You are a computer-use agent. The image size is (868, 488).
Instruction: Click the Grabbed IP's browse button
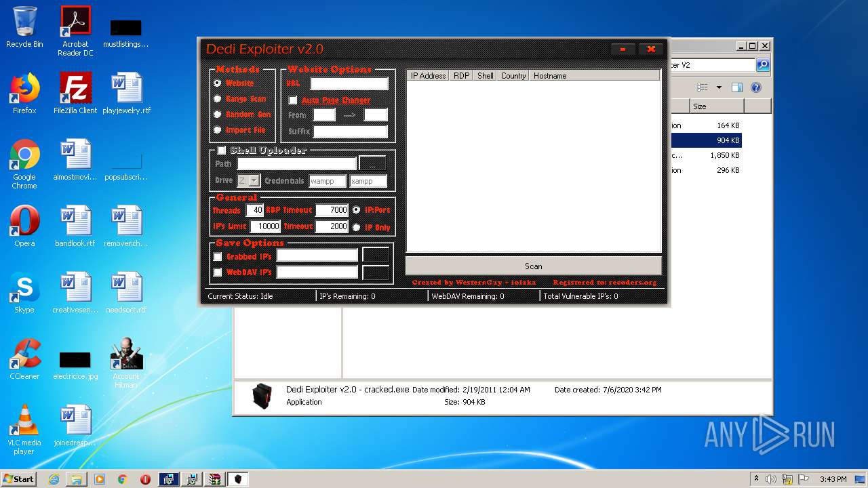376,255
